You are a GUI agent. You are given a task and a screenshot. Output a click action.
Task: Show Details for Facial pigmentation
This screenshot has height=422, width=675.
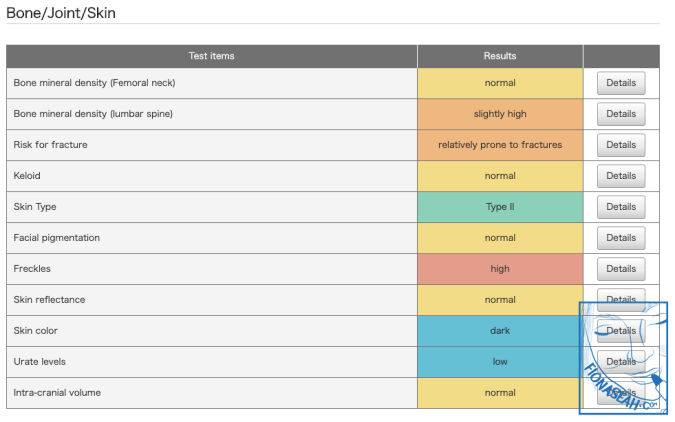(x=620, y=238)
